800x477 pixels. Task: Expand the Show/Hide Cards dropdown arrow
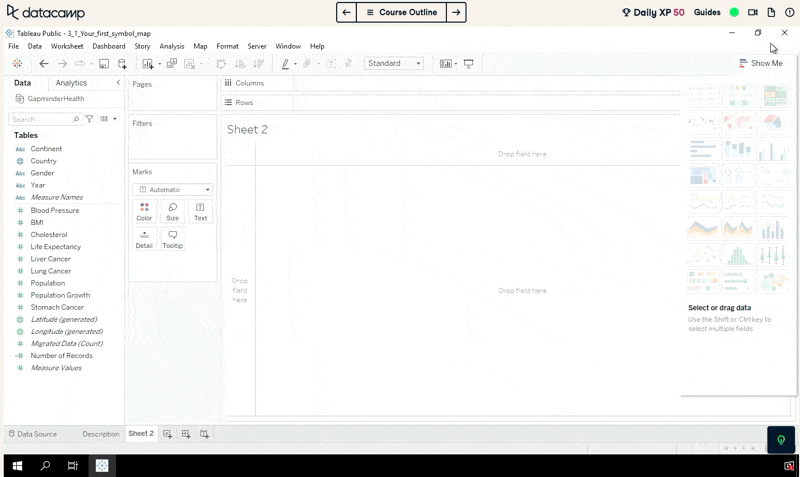tap(456, 64)
